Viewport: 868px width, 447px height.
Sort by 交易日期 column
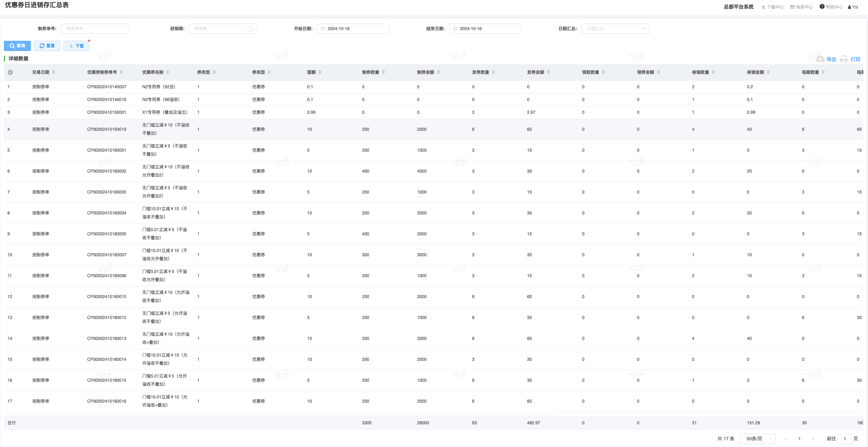[54, 72]
